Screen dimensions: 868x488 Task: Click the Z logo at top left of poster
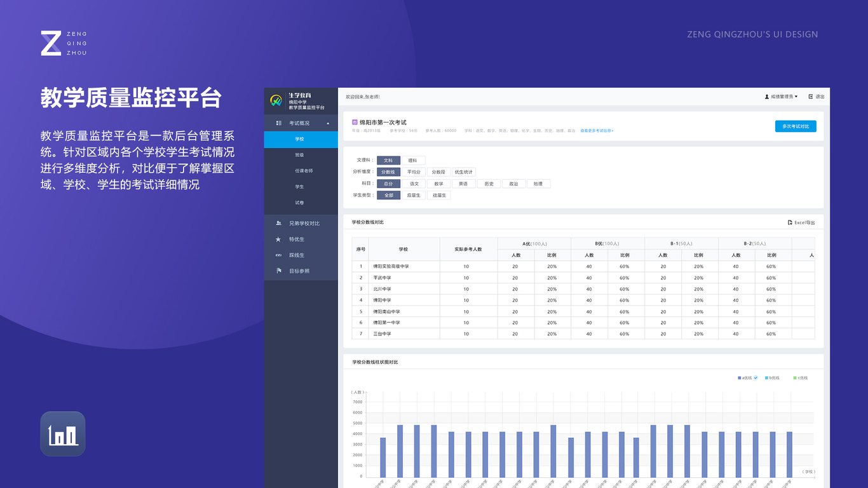51,43
